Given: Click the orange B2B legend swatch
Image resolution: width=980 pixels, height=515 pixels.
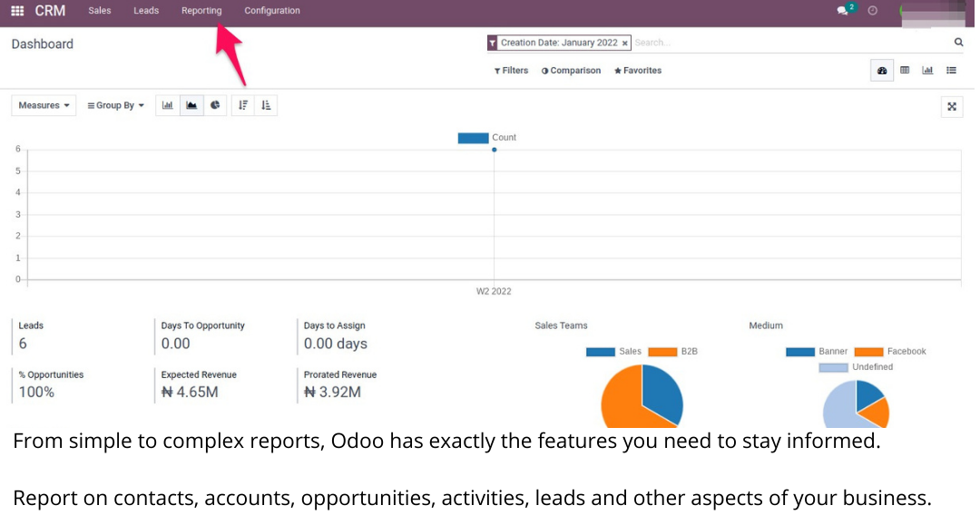Looking at the screenshot, I should pyautogui.click(x=663, y=352).
